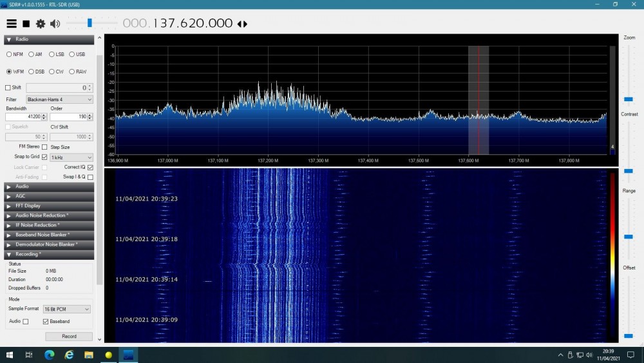Select LSB demodulation mode
Screen dimensions: 644x363
[x=52, y=54]
